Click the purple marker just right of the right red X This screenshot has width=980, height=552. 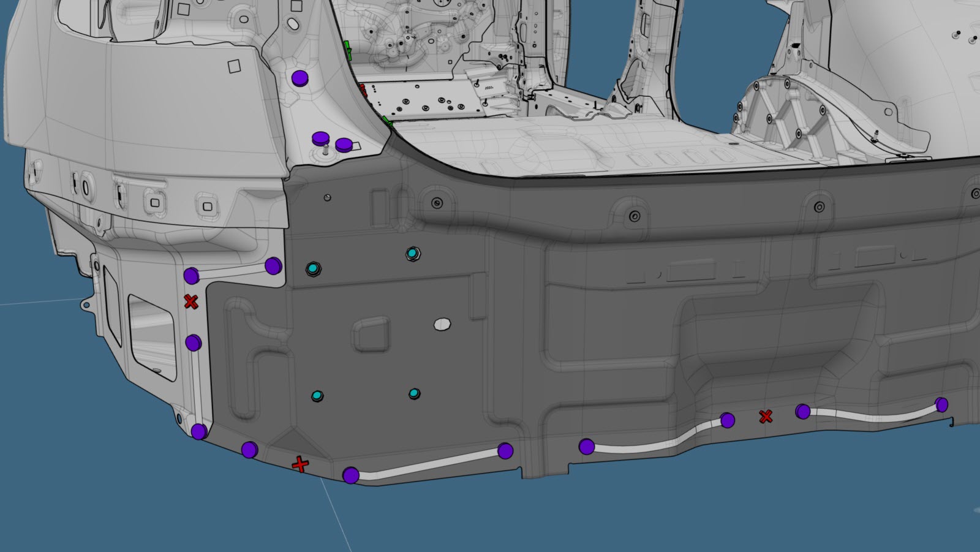click(x=802, y=411)
